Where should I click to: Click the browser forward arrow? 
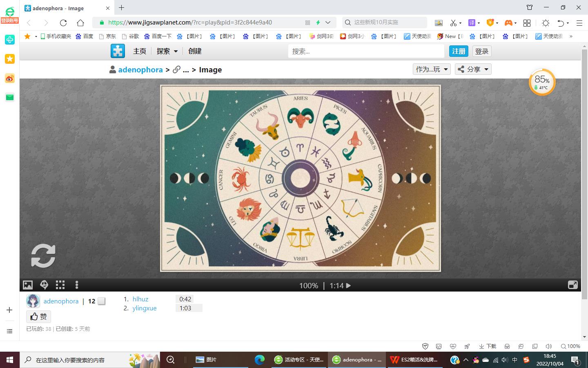[46, 22]
